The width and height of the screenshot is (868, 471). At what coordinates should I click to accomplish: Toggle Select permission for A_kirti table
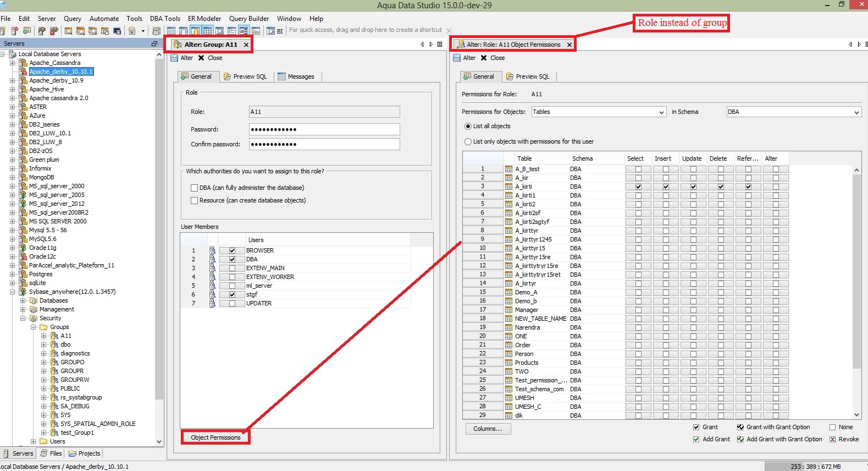[x=638, y=187]
